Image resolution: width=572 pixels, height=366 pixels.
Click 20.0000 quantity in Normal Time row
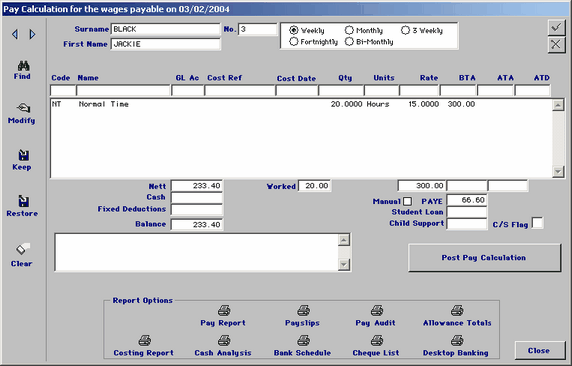pyautogui.click(x=346, y=104)
